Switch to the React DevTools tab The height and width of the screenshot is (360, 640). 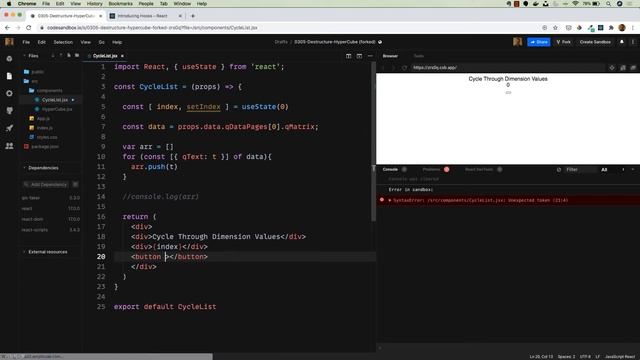point(479,169)
